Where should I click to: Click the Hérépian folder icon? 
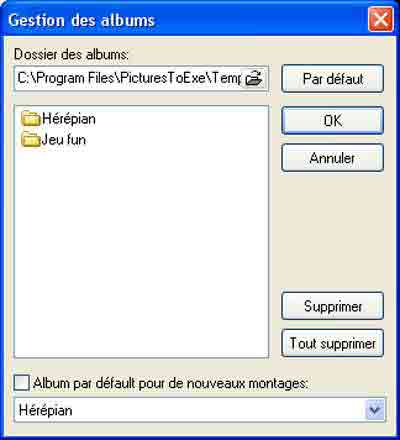(31, 119)
